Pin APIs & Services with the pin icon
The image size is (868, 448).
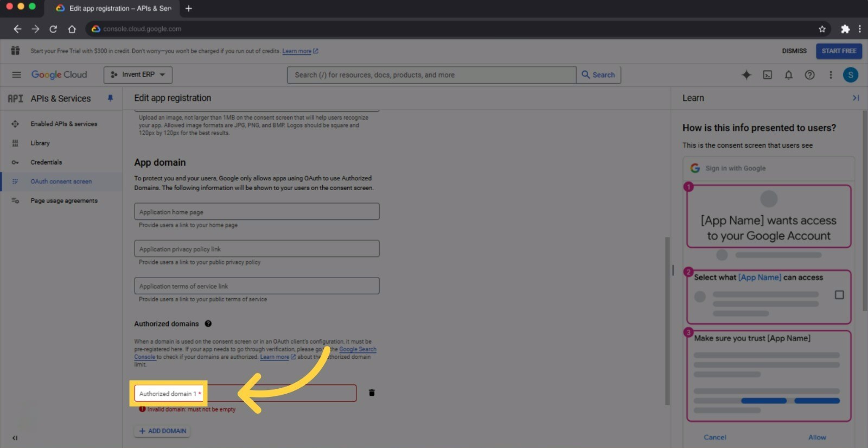click(110, 98)
